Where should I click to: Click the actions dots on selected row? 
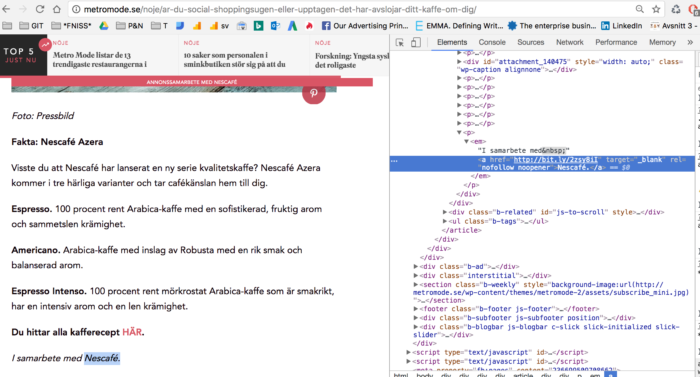pos(394,160)
